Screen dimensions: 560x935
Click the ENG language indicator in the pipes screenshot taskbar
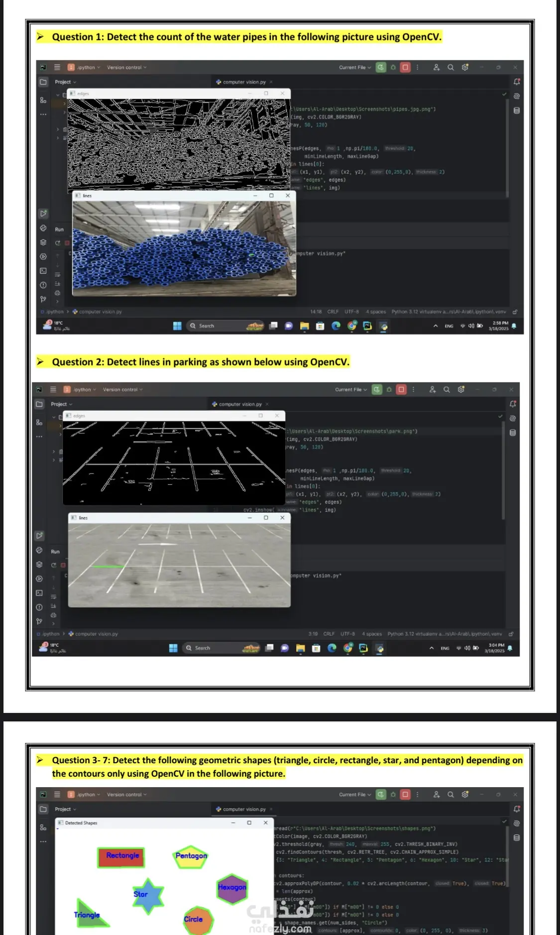tap(449, 326)
